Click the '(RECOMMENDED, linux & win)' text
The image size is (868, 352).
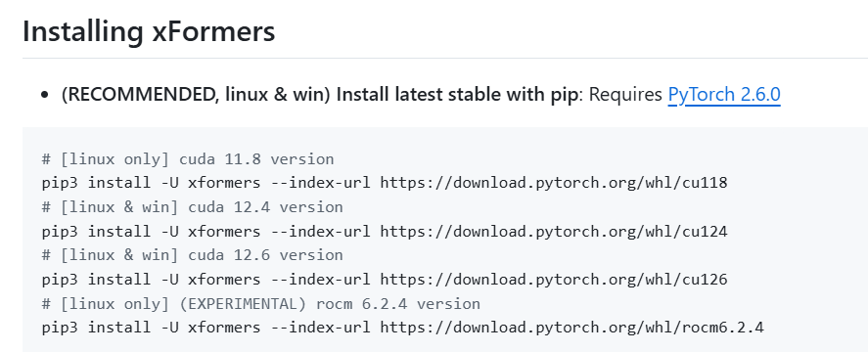[x=196, y=95]
